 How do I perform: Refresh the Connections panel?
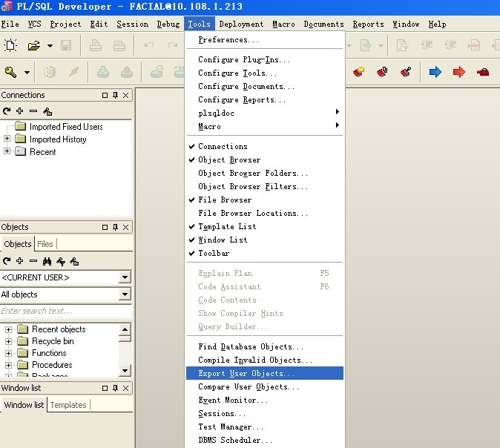coord(7,111)
